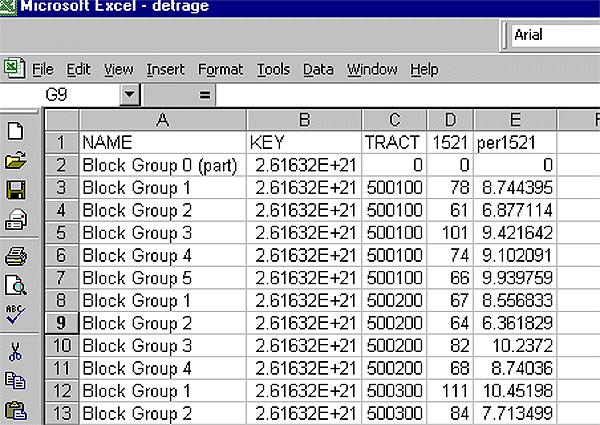The image size is (600, 425).
Task: Select the cell containing Block Group 0 (part)
Action: coord(162,164)
